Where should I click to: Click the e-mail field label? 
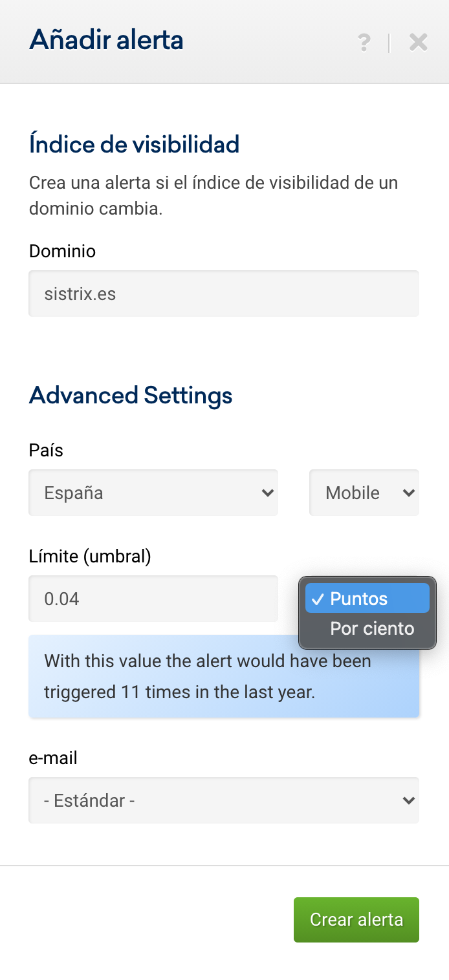click(53, 758)
